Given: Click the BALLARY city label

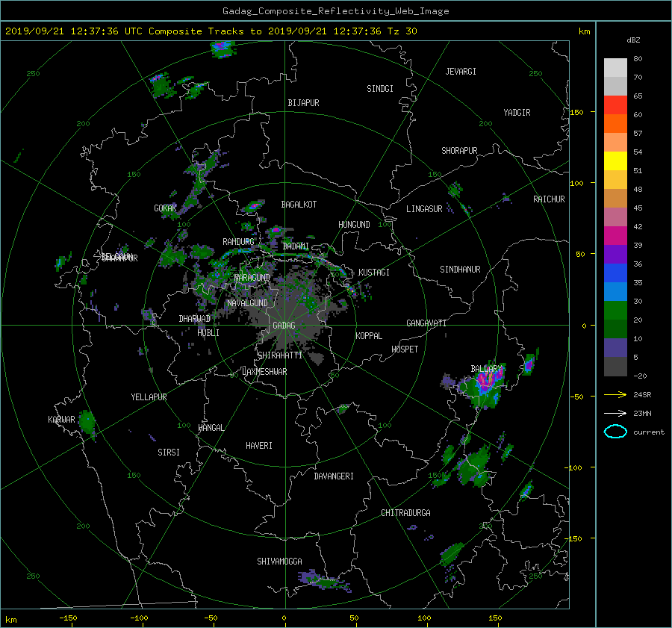Looking at the screenshot, I should (486, 369).
